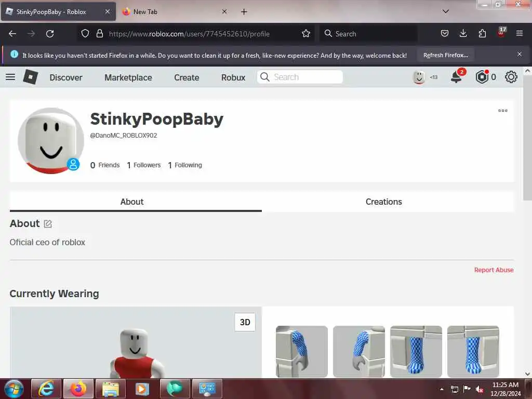
Task: Open the Marketplace menu item
Action: [x=128, y=78]
